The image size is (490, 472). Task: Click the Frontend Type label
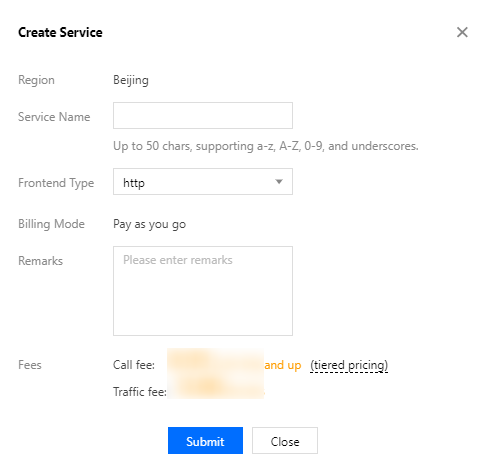56,183
